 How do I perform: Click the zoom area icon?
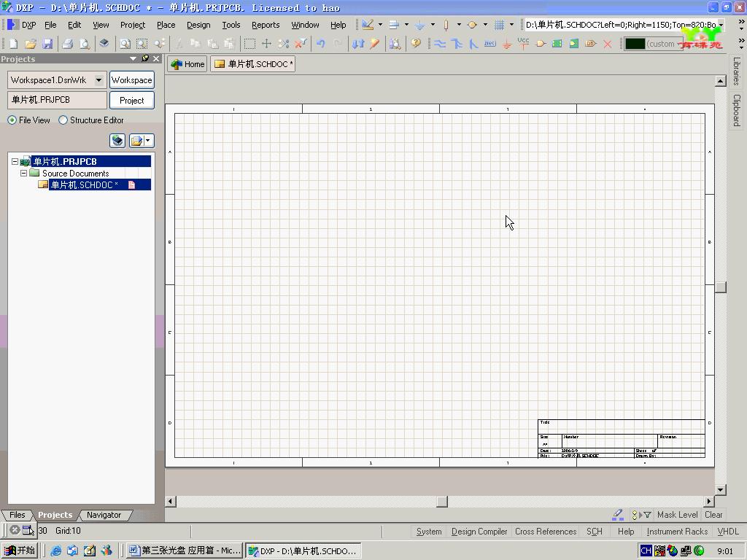pos(142,44)
